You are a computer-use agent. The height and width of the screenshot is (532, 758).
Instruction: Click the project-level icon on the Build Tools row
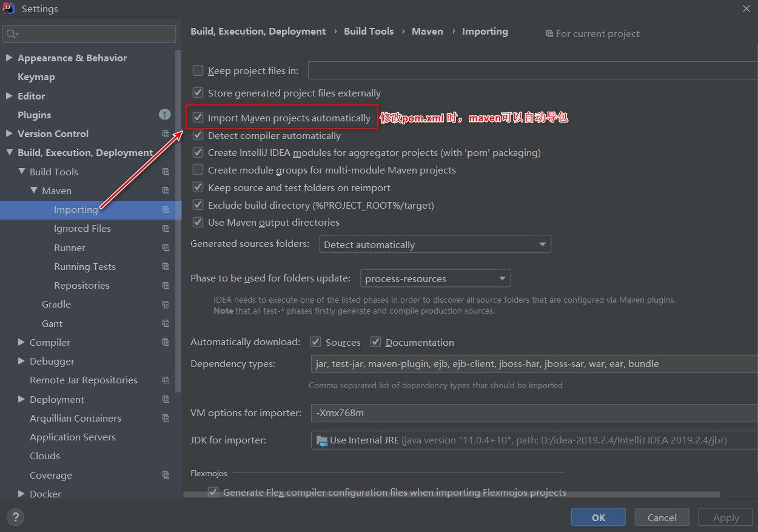(x=166, y=172)
